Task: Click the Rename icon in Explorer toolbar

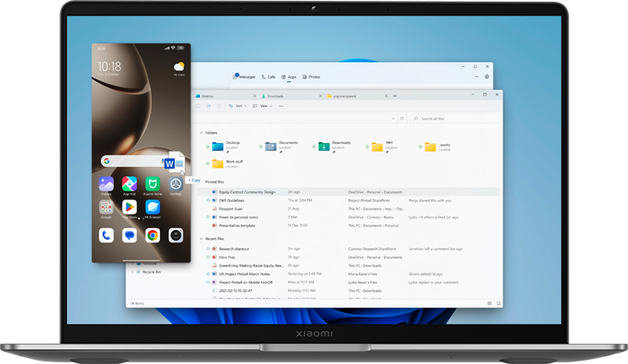Action: click(x=197, y=106)
